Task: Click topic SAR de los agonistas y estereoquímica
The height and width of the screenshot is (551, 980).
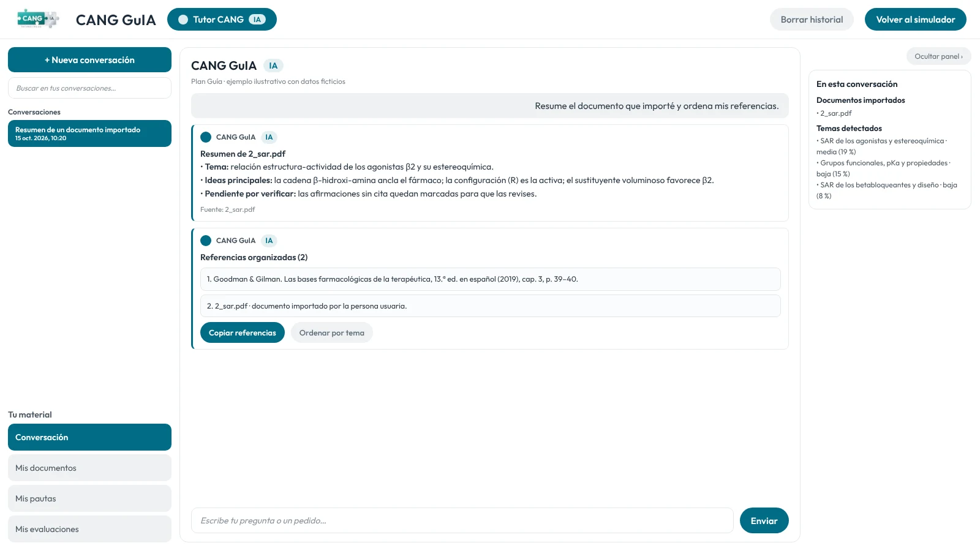Action: pos(882,146)
